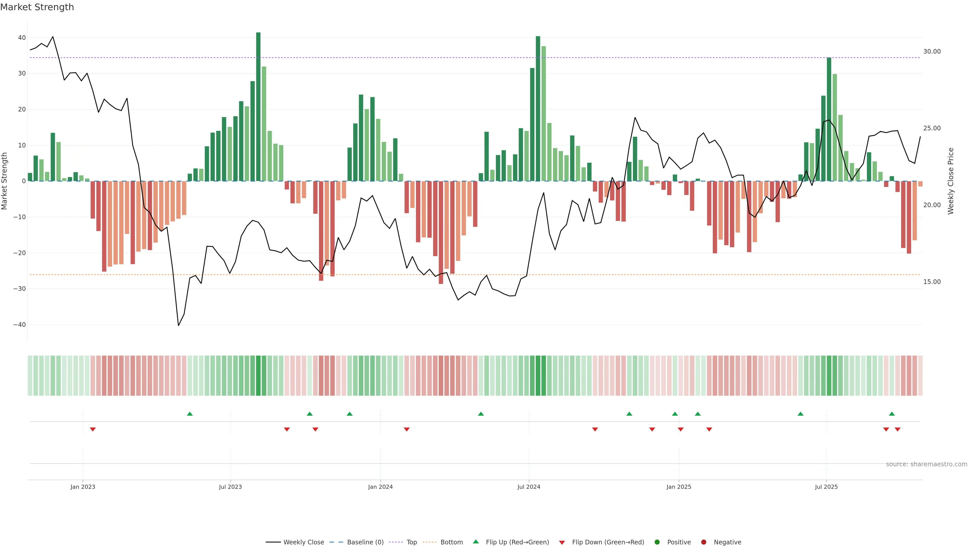Click the Jul 2025 x-axis label
The height and width of the screenshot is (551, 980).
click(x=826, y=487)
